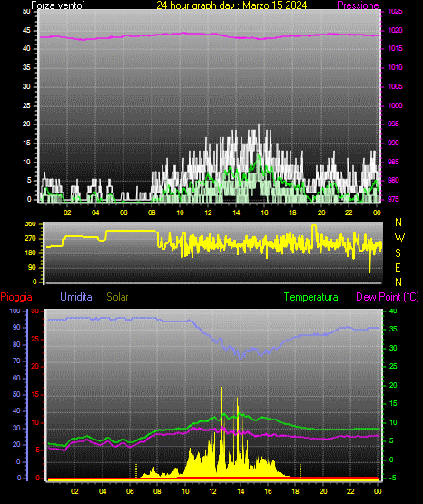Click the Pressione legend label
The width and height of the screenshot is (423, 504).
tap(358, 5)
